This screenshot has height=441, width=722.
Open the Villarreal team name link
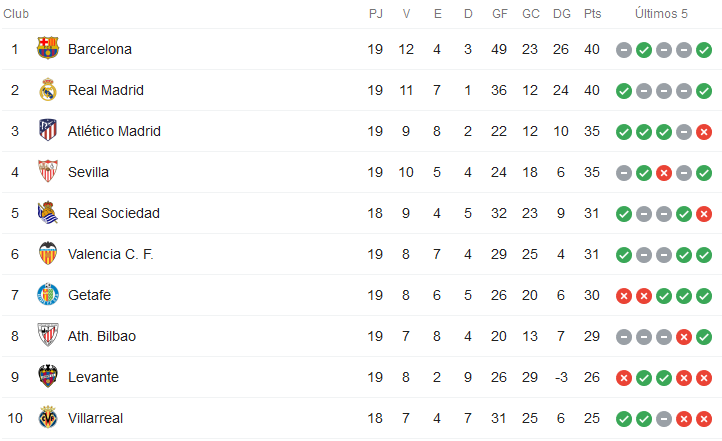(95, 418)
